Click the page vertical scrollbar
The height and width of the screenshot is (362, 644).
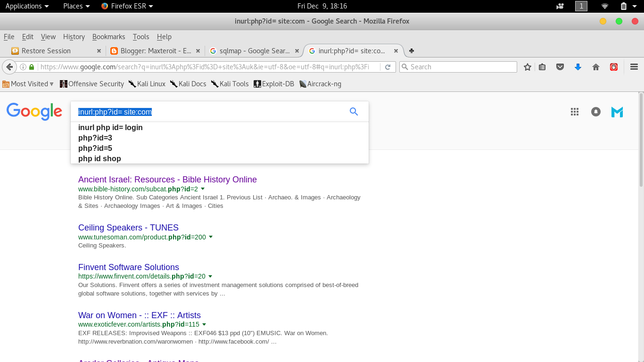pos(641,140)
